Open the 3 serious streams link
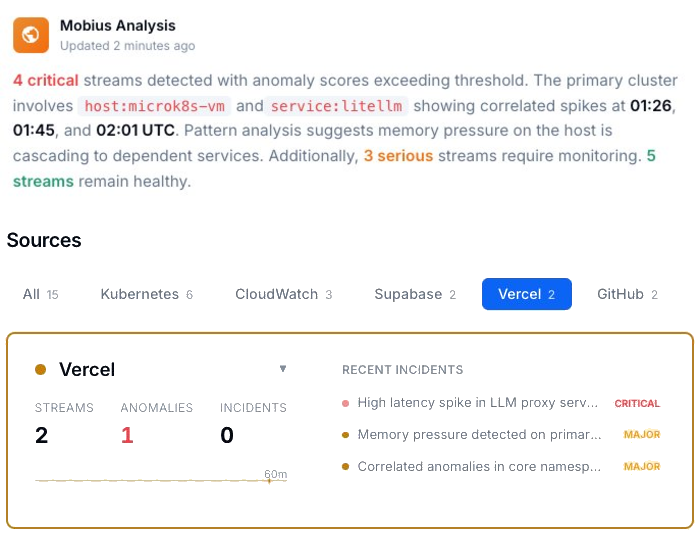The width and height of the screenshot is (700, 537). pos(398,156)
